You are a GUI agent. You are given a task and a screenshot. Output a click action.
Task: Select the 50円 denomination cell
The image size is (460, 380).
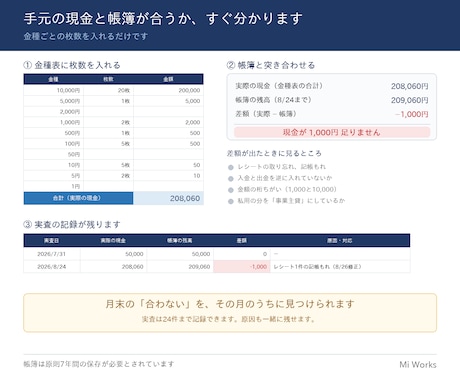54,154
